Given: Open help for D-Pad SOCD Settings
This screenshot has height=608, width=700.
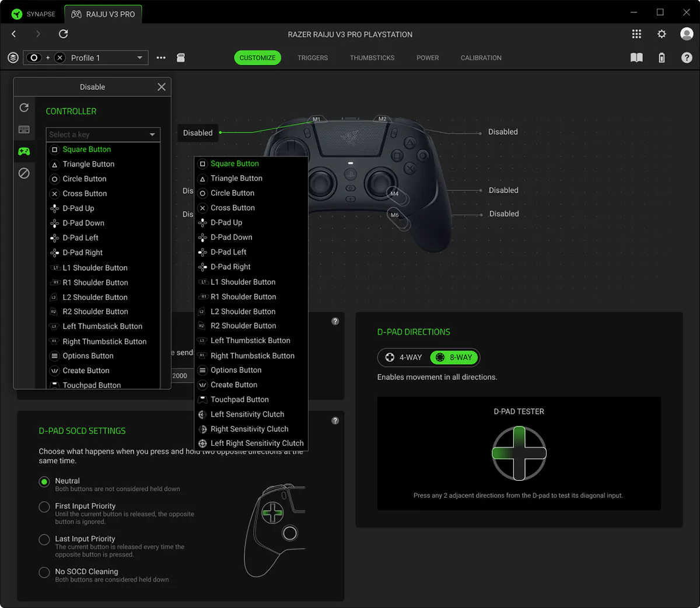Looking at the screenshot, I should point(335,421).
